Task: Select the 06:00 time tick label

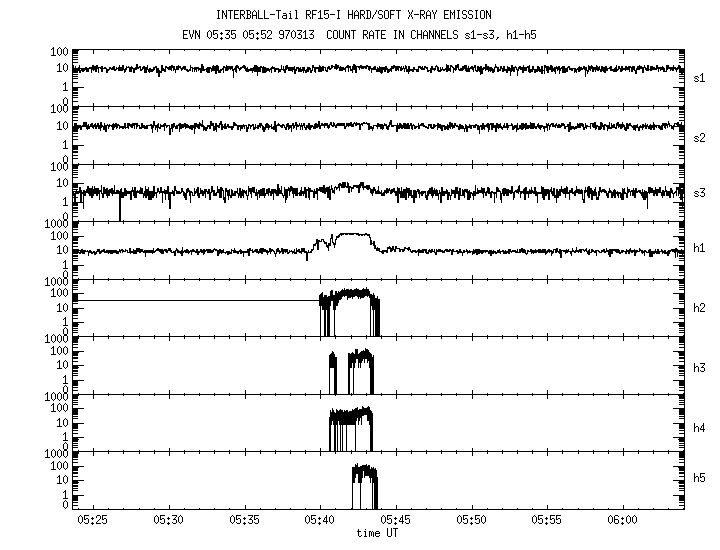Action: pyautogui.click(x=623, y=521)
